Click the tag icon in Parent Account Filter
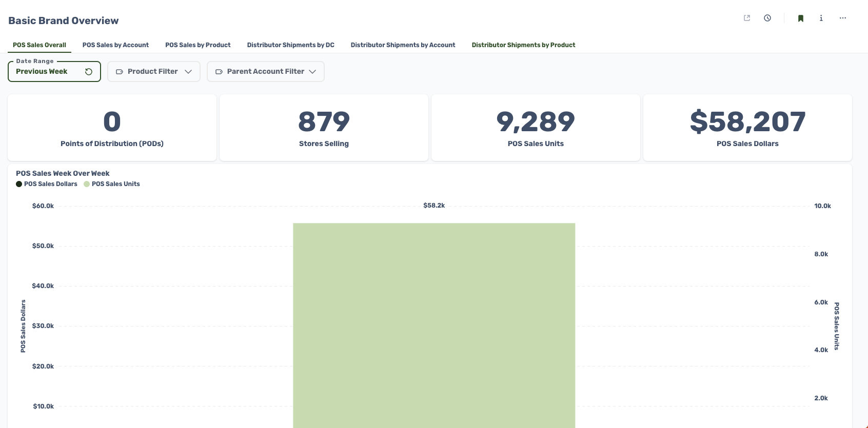This screenshot has height=428, width=868. 219,72
